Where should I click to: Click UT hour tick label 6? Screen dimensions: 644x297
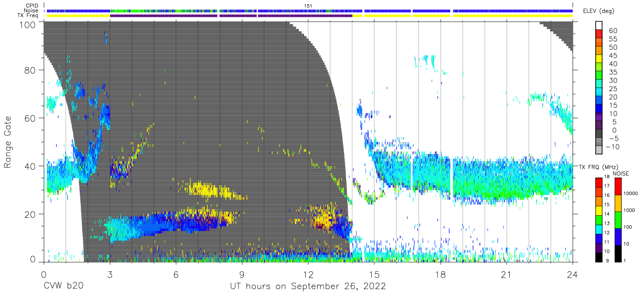click(176, 274)
